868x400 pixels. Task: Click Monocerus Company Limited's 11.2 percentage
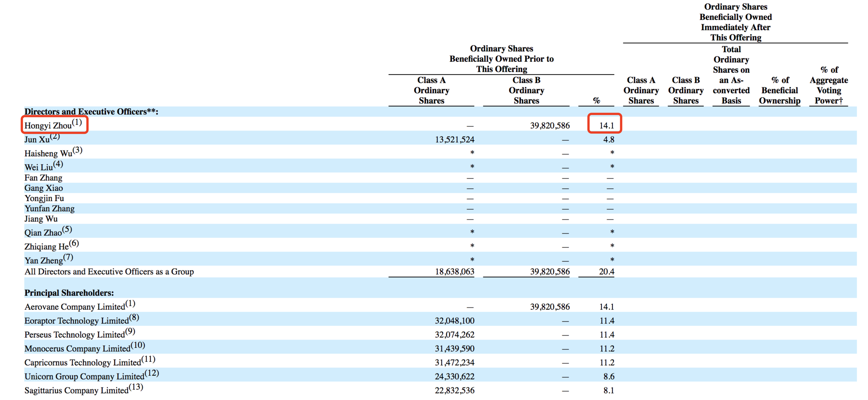[607, 349]
